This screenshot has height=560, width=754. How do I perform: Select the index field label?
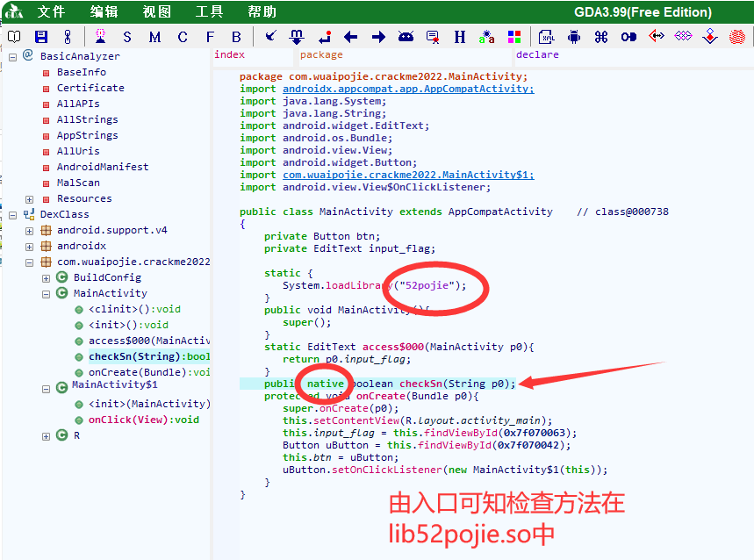229,54
